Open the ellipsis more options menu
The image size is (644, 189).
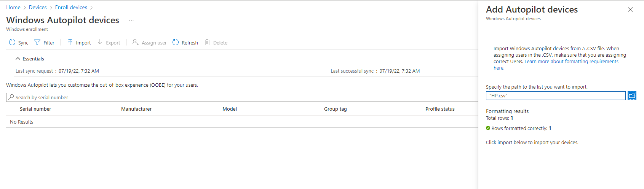[x=131, y=20]
